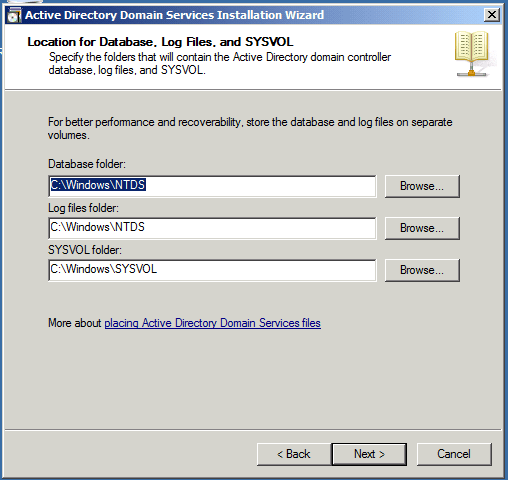Click the SYSVOL folder input field
508x480 pixels.
click(x=212, y=270)
